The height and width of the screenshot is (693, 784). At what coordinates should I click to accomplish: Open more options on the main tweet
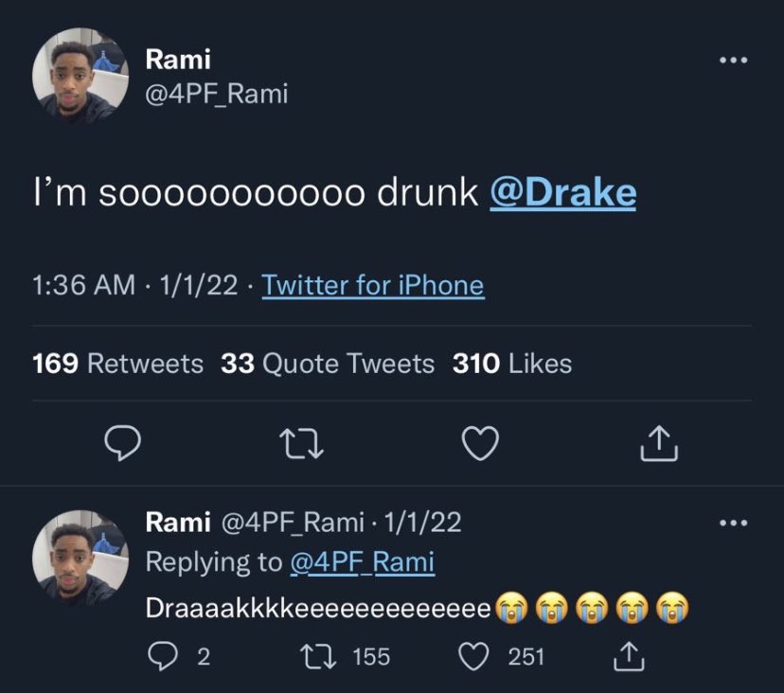click(x=734, y=60)
